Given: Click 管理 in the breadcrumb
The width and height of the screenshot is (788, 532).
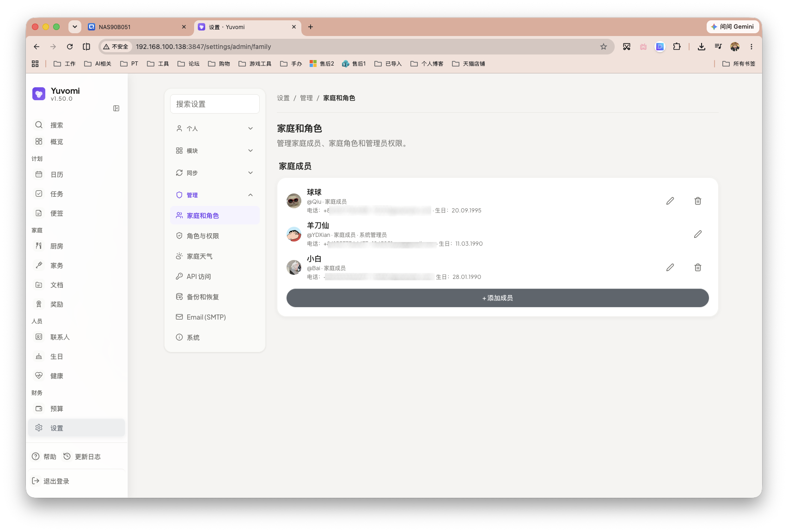Looking at the screenshot, I should click(x=306, y=98).
